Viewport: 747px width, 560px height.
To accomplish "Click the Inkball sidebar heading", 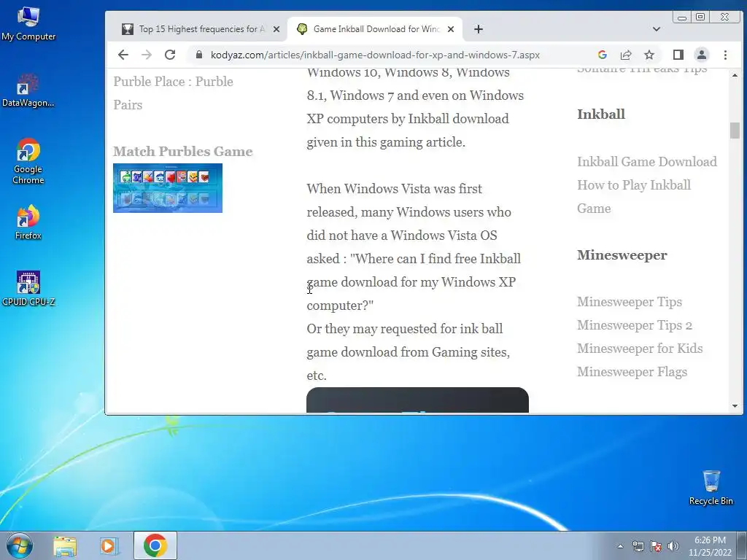I will pos(601,114).
